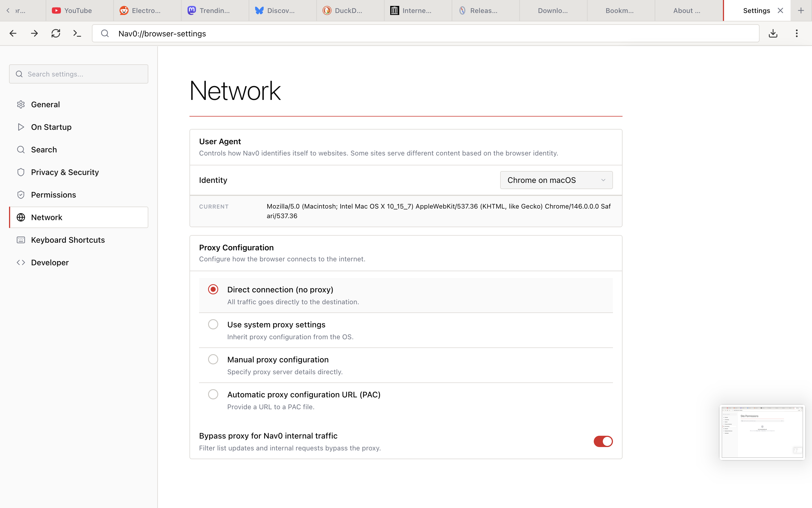Add a new tab with plus icon
This screenshot has height=508, width=812.
tap(801, 10)
